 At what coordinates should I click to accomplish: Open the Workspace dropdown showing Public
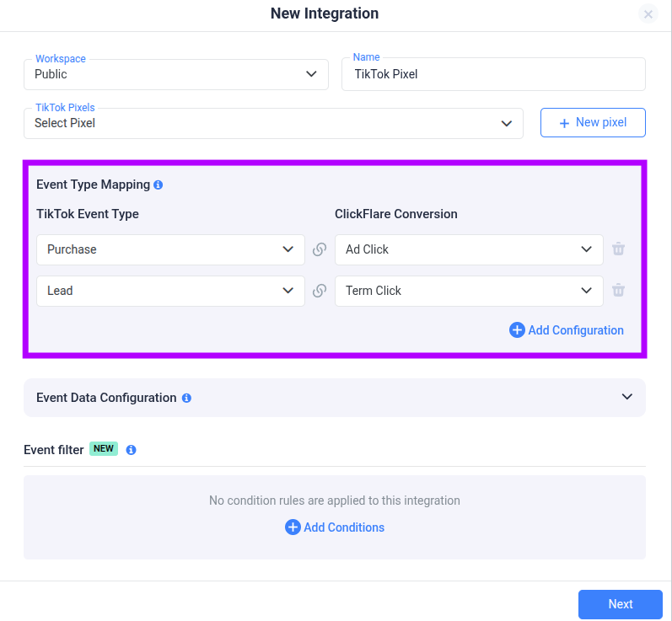pos(176,74)
